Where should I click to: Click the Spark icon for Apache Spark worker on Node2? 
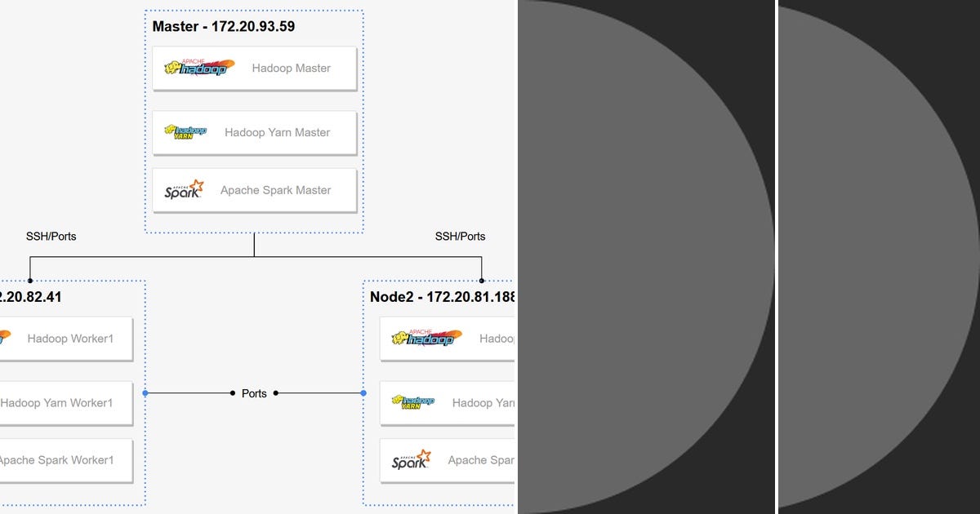pyautogui.click(x=409, y=459)
